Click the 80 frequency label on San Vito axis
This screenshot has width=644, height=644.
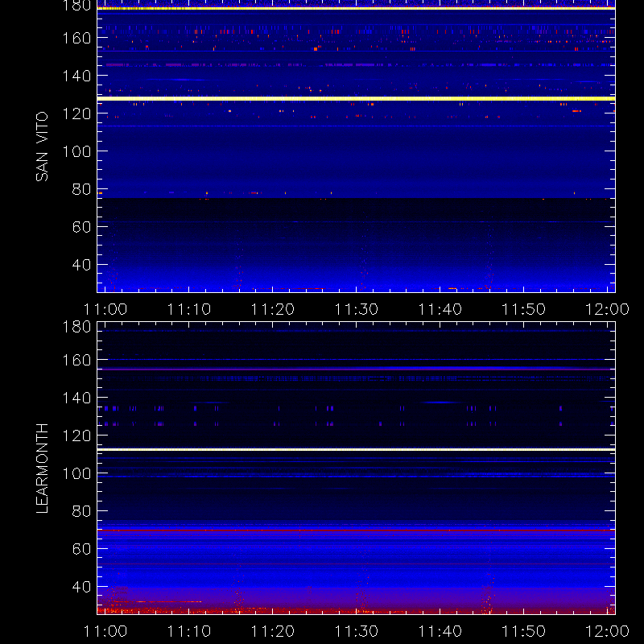pyautogui.click(x=81, y=189)
